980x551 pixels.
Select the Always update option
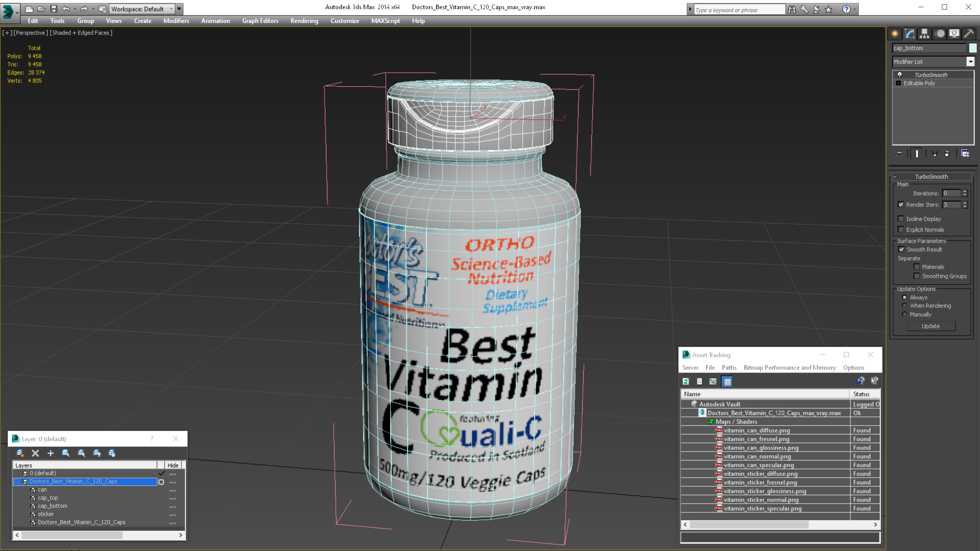coord(904,297)
